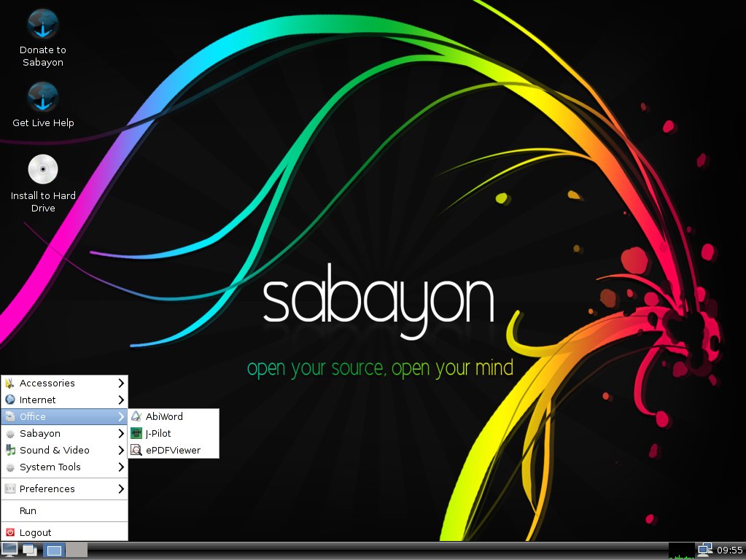Image resolution: width=746 pixels, height=560 pixels.
Task: Click the LXDE main menu monitor icon
Action: click(9, 550)
